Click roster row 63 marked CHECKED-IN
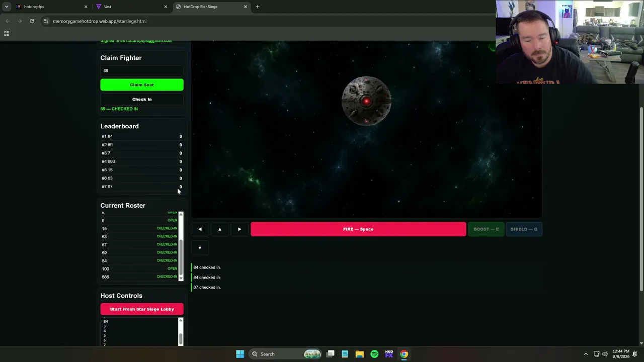644x362 pixels. (x=139, y=237)
